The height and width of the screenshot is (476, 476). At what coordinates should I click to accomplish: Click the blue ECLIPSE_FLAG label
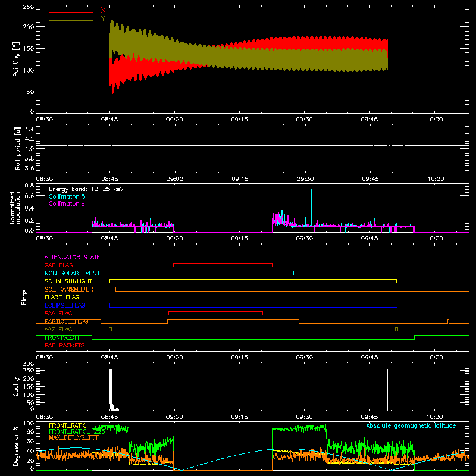(65, 305)
